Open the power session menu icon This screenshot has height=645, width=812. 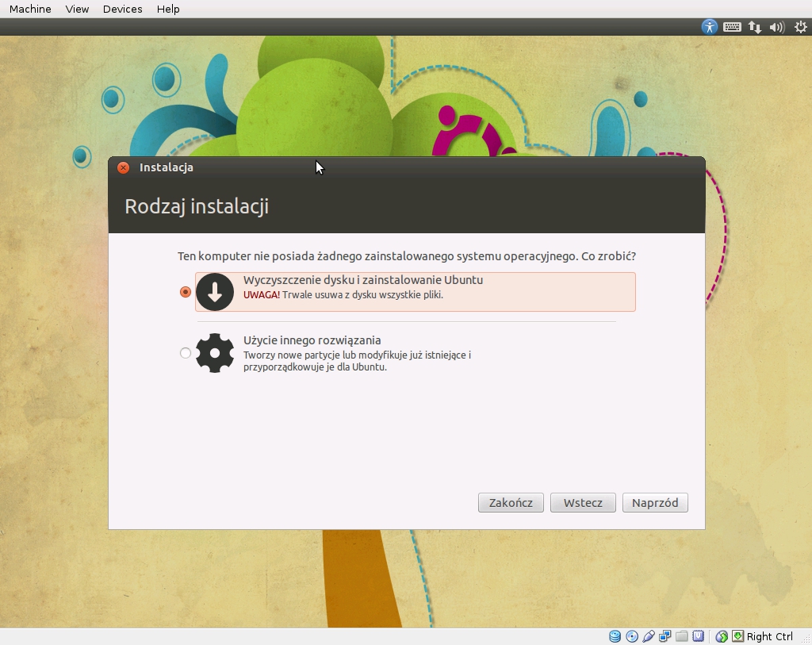801,27
